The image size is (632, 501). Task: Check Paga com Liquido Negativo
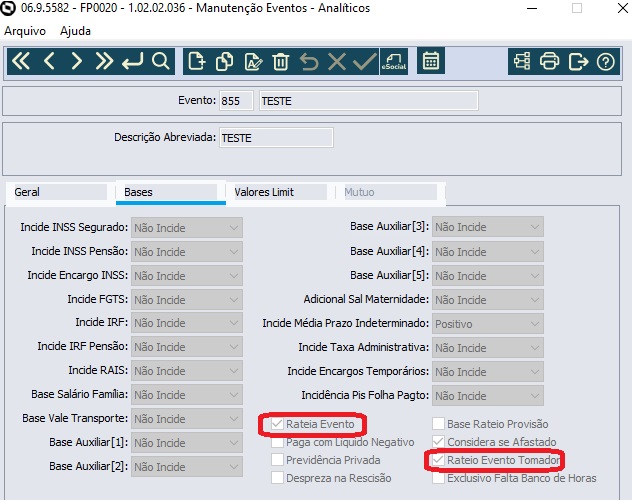pos(277,442)
